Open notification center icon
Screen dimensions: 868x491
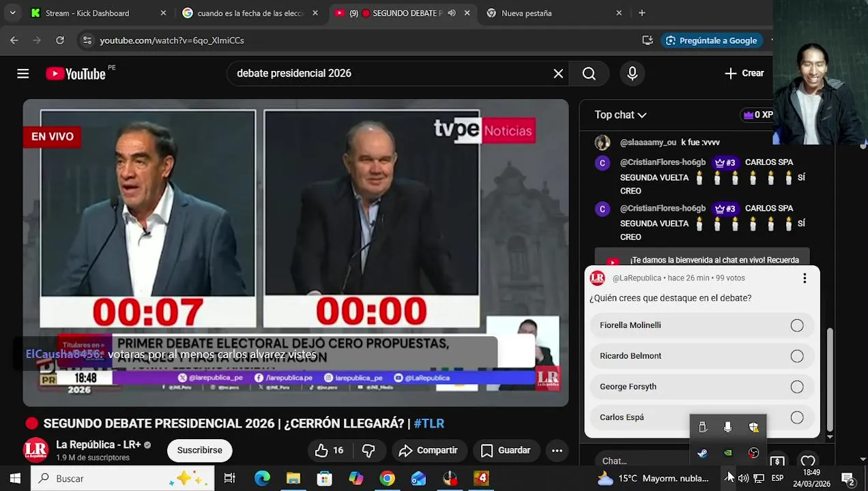pos(848,478)
